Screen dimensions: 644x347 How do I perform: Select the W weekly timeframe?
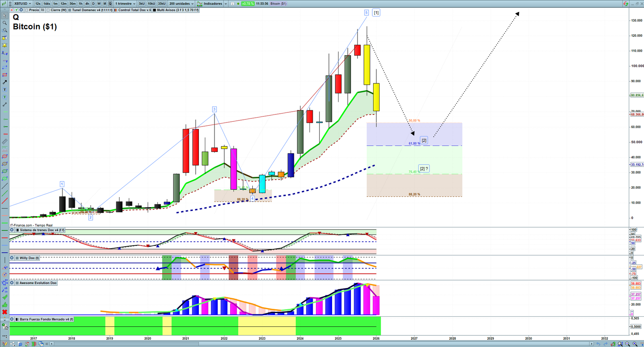click(99, 4)
